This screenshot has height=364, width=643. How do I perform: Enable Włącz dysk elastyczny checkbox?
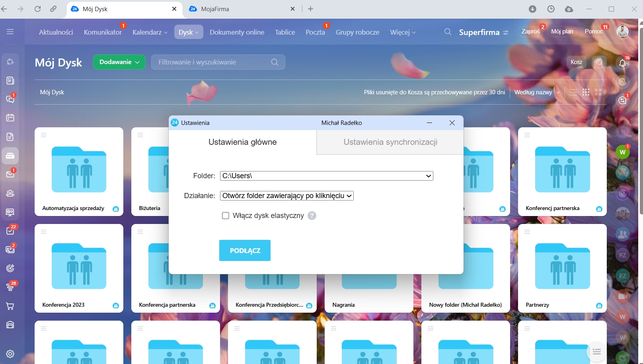[226, 216]
